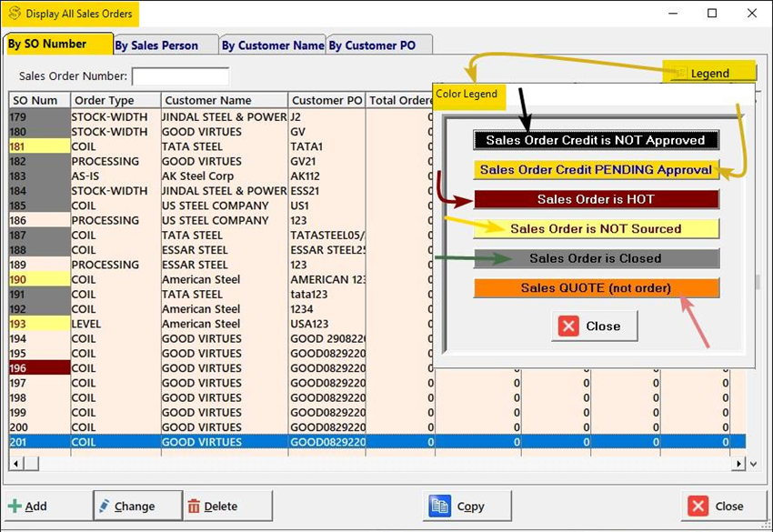This screenshot has height=532, width=773.
Task: Select highlighted SO number 201 cell
Action: click(x=39, y=442)
